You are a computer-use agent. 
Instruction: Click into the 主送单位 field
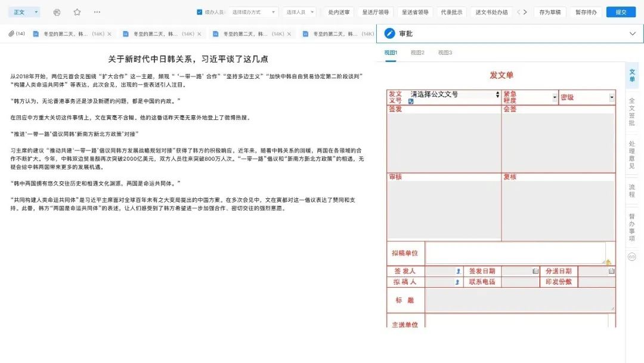pyautogui.click(x=516, y=321)
